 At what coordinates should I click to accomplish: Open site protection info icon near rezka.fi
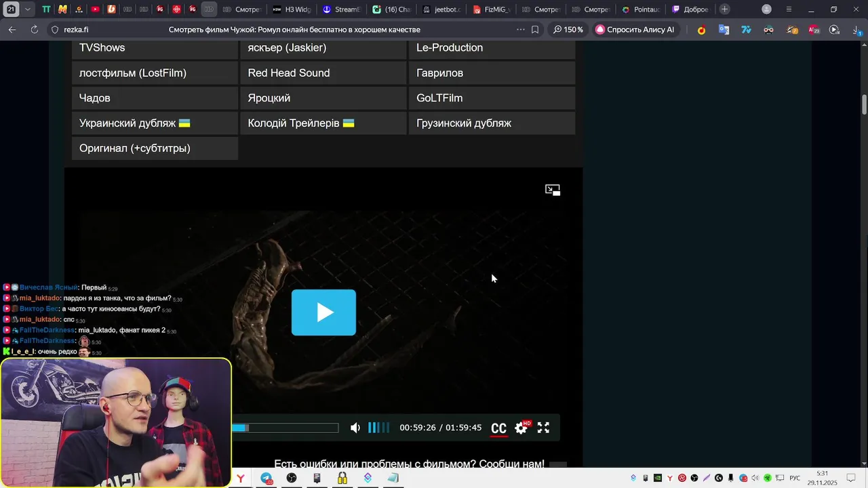55,30
